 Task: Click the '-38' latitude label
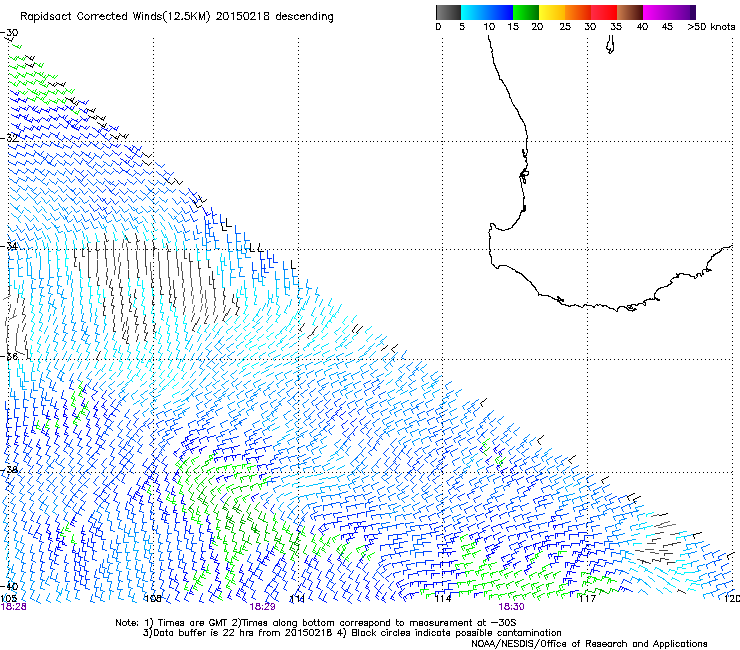pos(9,470)
